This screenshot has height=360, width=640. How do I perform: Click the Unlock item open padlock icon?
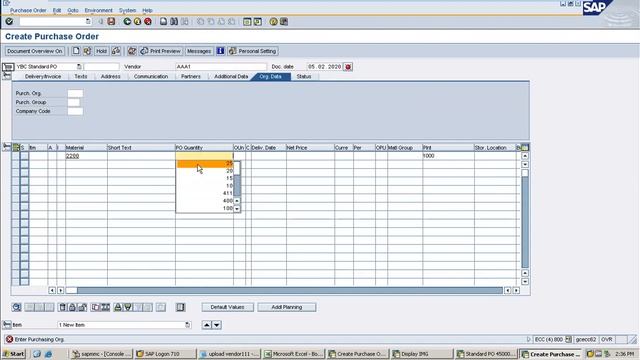coord(82,307)
